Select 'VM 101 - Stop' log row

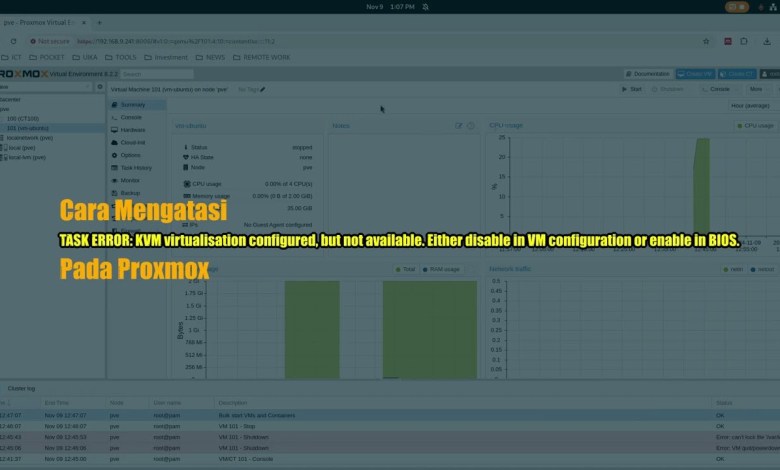click(x=390, y=426)
